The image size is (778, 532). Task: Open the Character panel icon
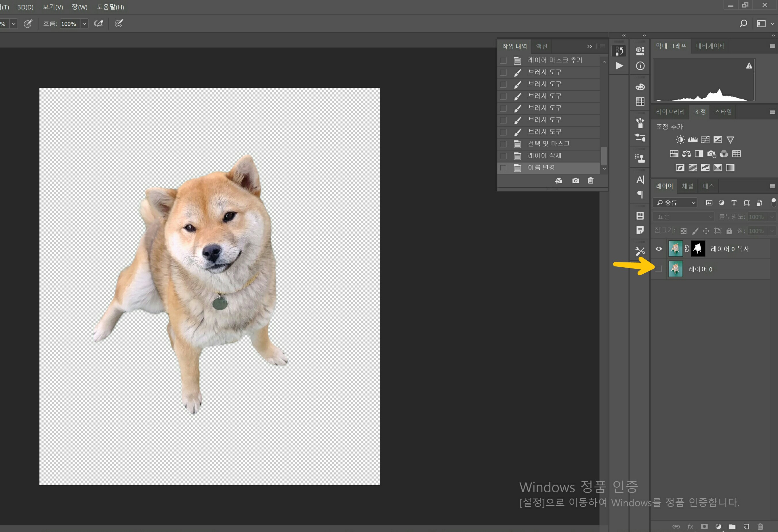(x=640, y=180)
